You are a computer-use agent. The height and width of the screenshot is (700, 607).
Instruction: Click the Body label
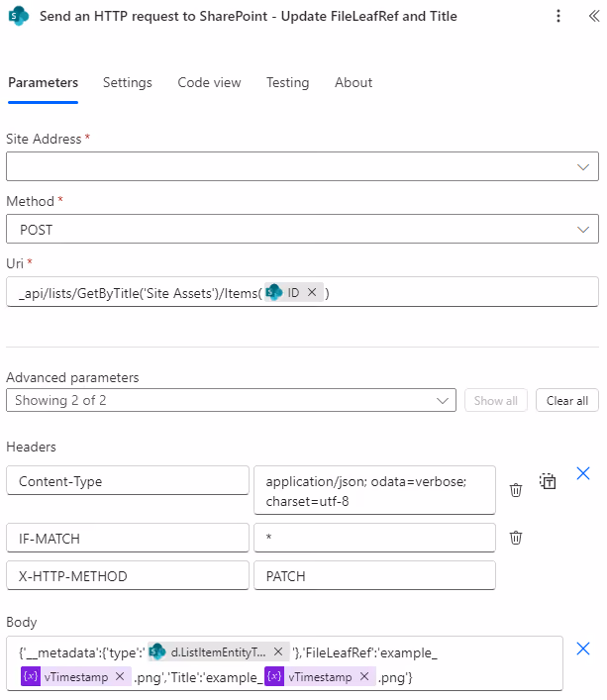click(22, 623)
